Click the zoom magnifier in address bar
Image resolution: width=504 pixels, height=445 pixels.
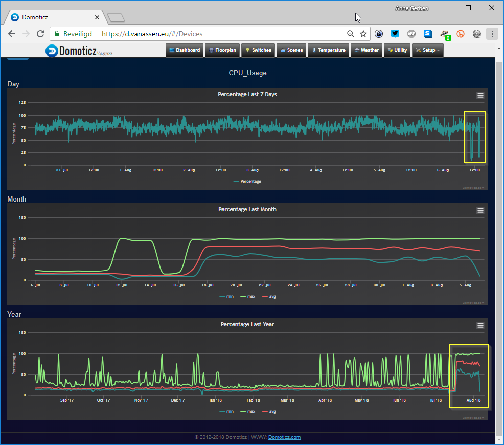[x=350, y=34]
